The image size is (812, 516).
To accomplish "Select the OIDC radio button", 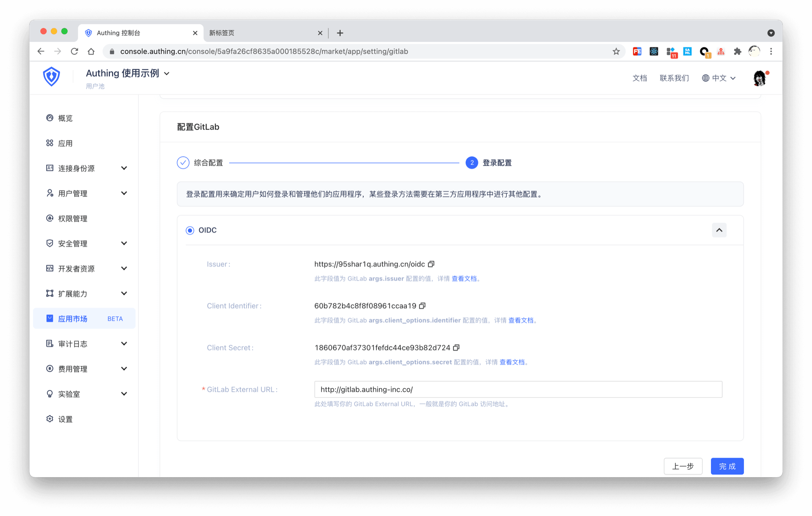I will click(x=190, y=230).
